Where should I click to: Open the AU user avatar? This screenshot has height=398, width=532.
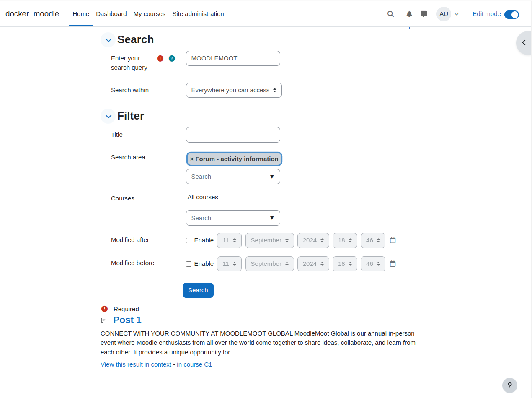(444, 14)
